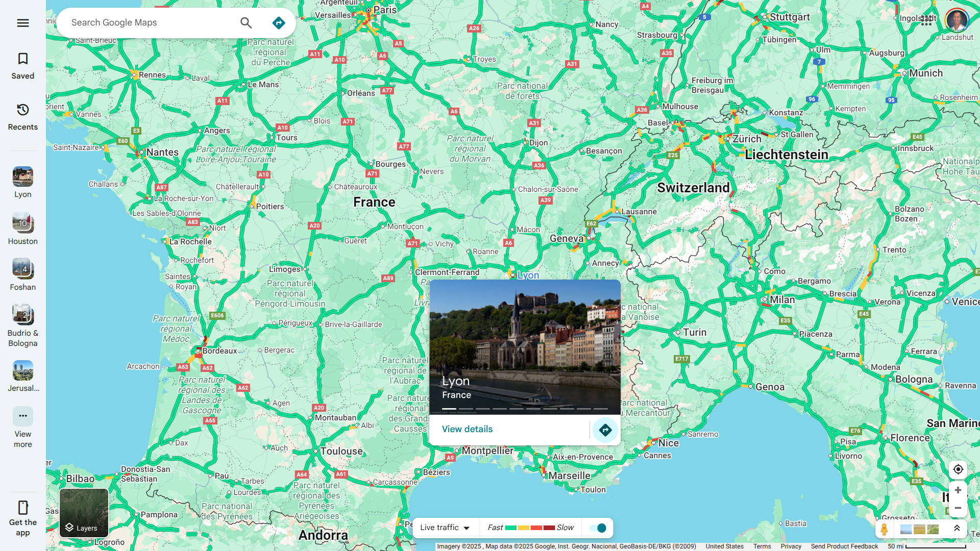Click the search magnifier icon
This screenshot has height=551, width=980.
coord(246,23)
